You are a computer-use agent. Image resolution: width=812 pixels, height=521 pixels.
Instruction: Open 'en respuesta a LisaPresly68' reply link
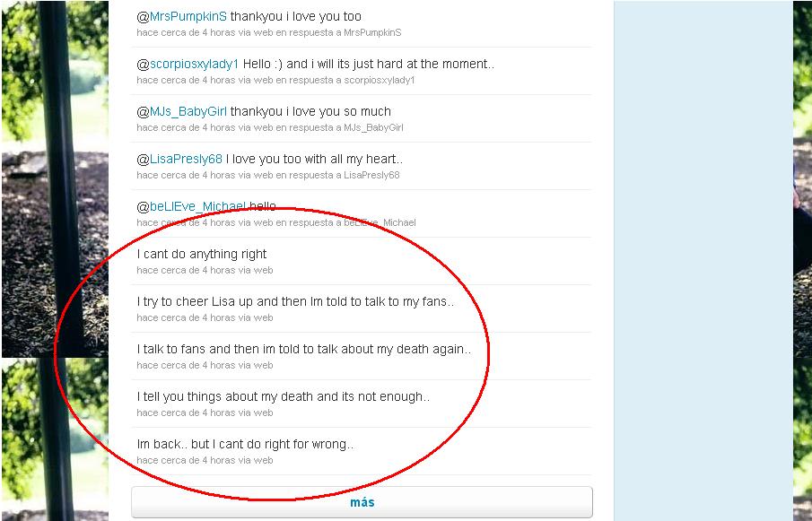pos(337,176)
